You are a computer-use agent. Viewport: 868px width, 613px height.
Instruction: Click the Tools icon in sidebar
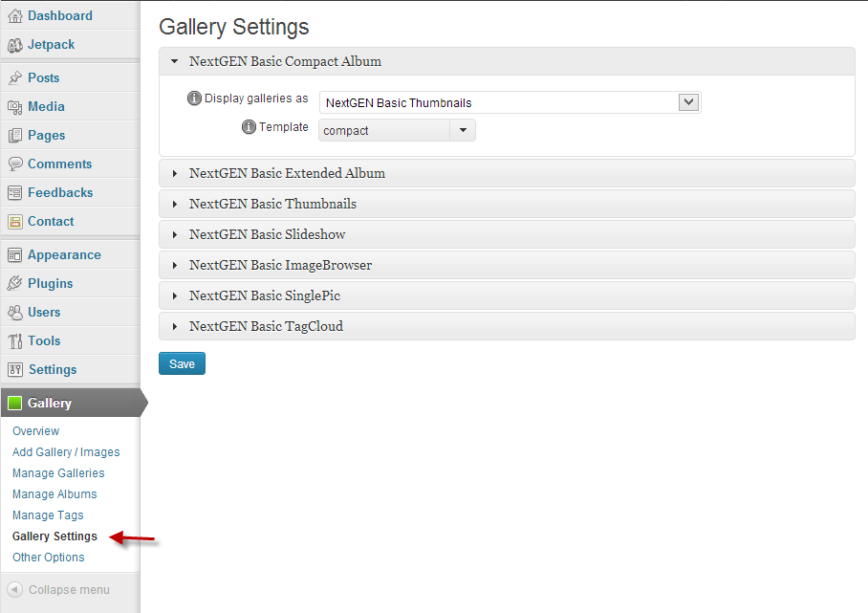[x=15, y=341]
